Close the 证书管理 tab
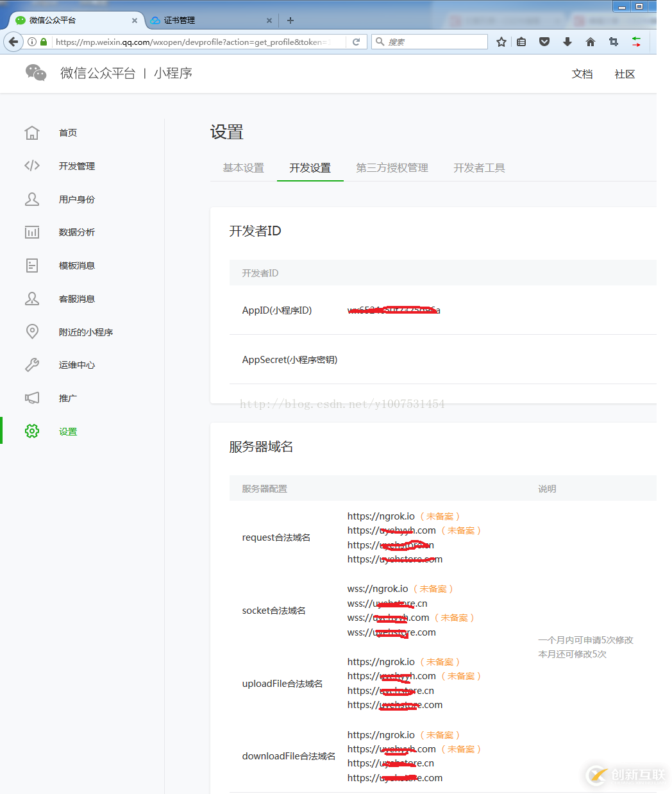Image resolution: width=672 pixels, height=794 pixels. tap(269, 21)
